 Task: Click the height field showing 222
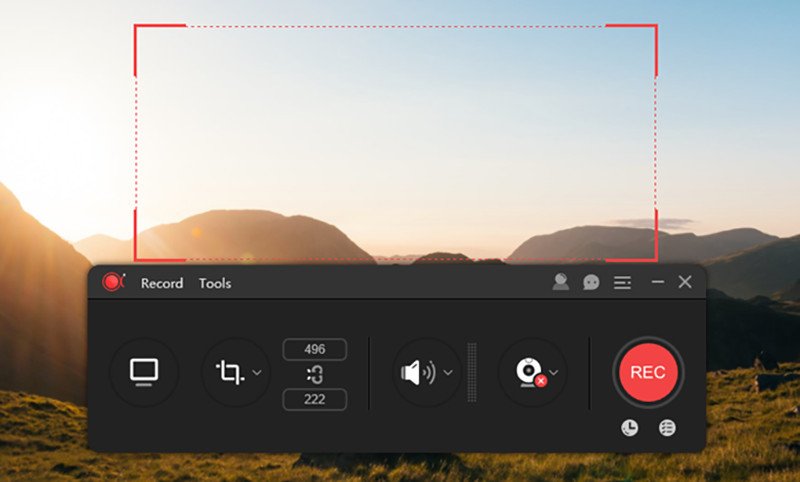point(315,399)
